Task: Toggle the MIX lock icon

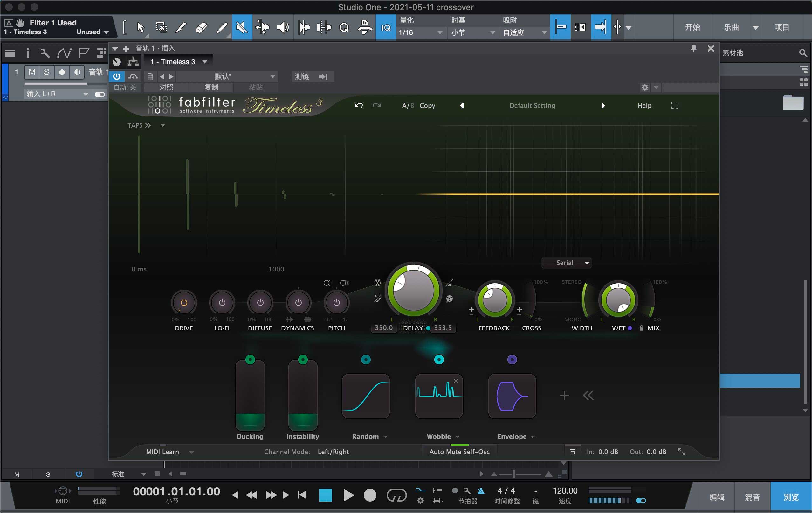Action: click(641, 328)
